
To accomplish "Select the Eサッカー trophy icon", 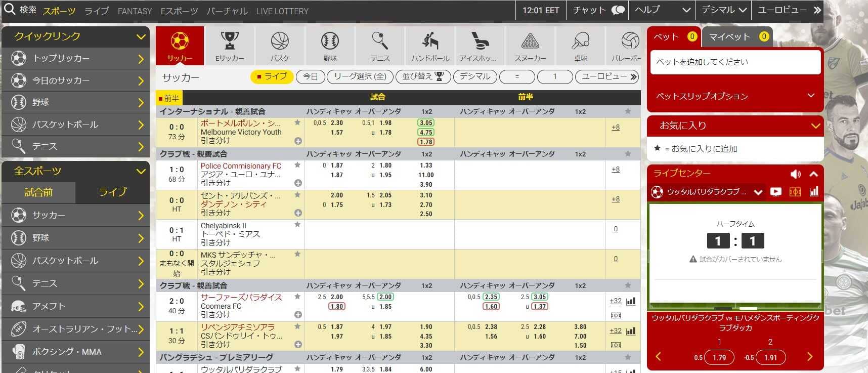I will tap(230, 40).
